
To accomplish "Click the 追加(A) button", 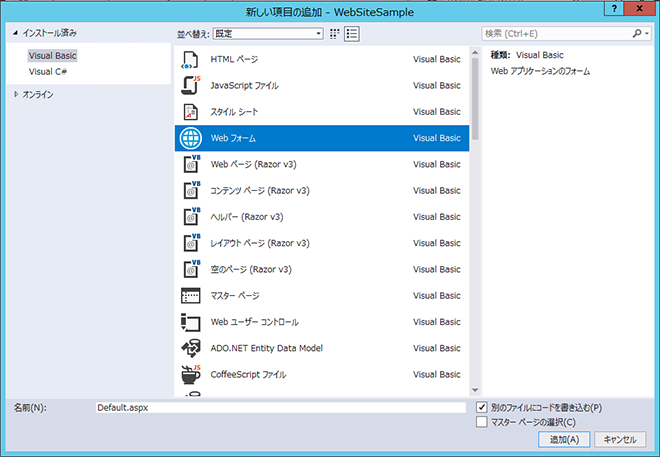I will 564,439.
